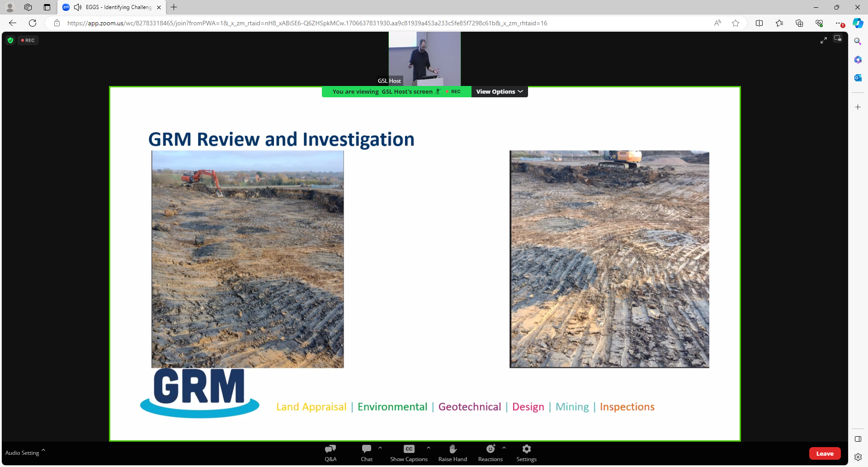Expand the Reactions options caret
Screen dimensions: 868x467
click(x=504, y=448)
